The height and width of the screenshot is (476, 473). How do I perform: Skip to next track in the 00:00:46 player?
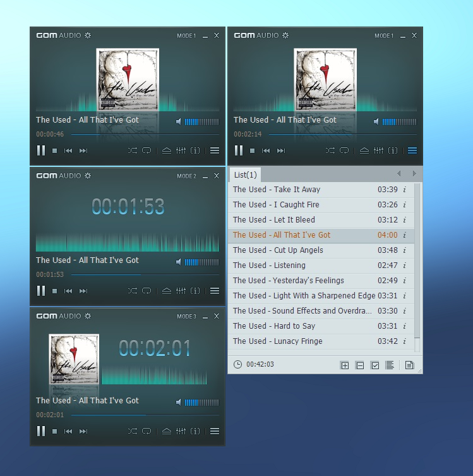pyautogui.click(x=83, y=150)
